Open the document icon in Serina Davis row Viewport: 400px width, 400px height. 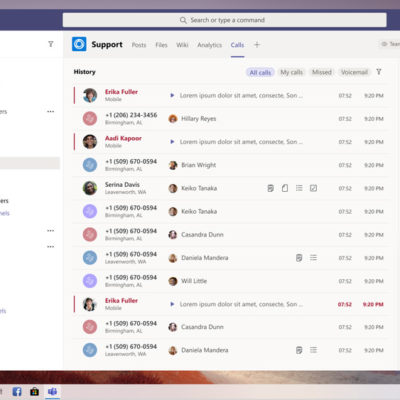285,188
